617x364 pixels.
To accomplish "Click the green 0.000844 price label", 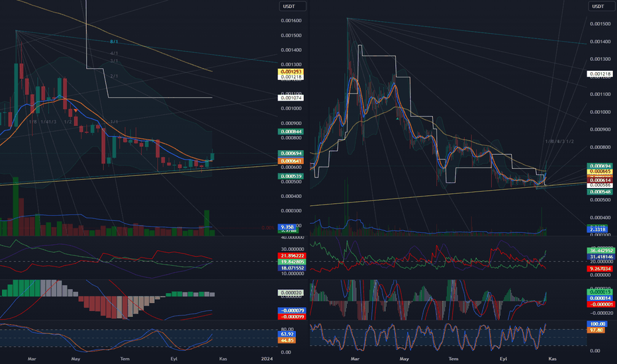I will point(291,132).
